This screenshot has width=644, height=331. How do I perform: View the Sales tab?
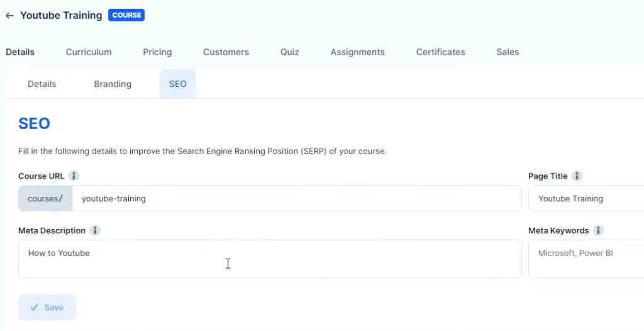tap(508, 52)
